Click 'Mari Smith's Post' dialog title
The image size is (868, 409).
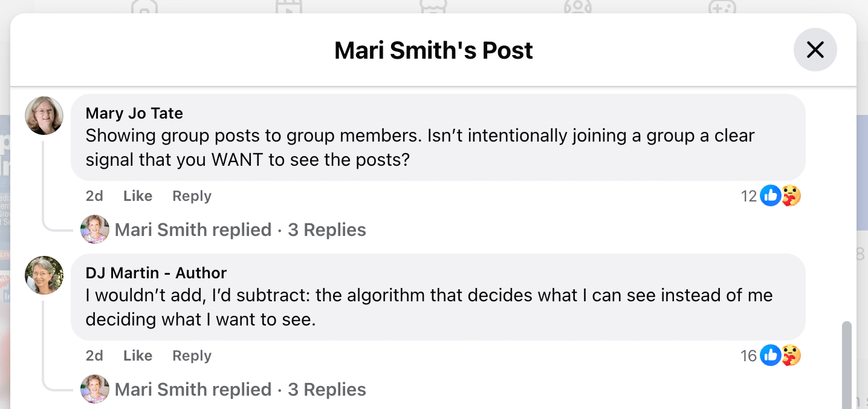pos(433,50)
